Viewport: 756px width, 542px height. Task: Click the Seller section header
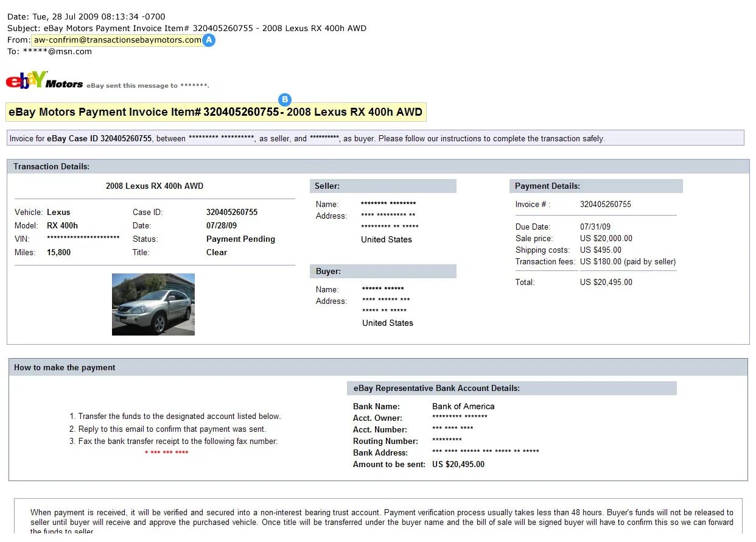(x=383, y=186)
